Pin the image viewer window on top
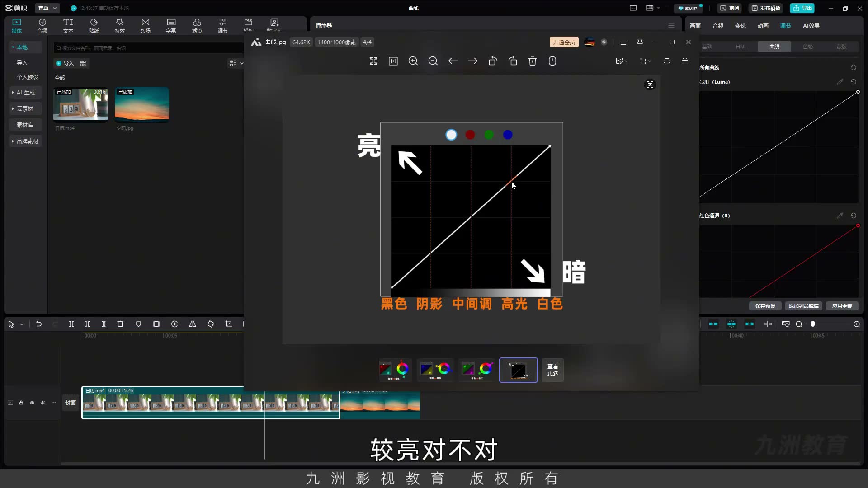 click(640, 42)
